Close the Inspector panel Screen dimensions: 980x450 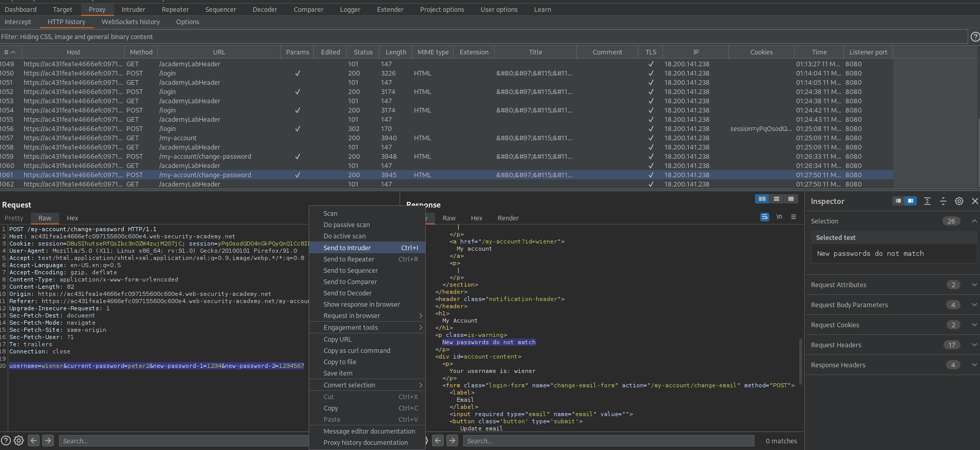(x=975, y=201)
